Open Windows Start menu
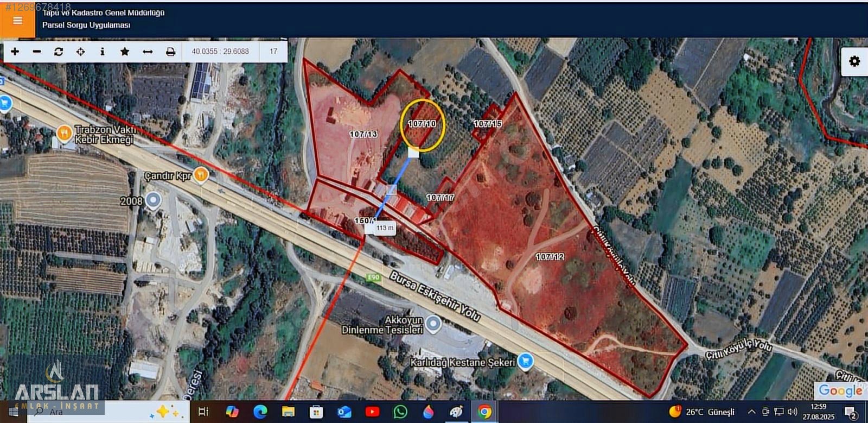This screenshot has height=423, width=868. pyautogui.click(x=13, y=412)
